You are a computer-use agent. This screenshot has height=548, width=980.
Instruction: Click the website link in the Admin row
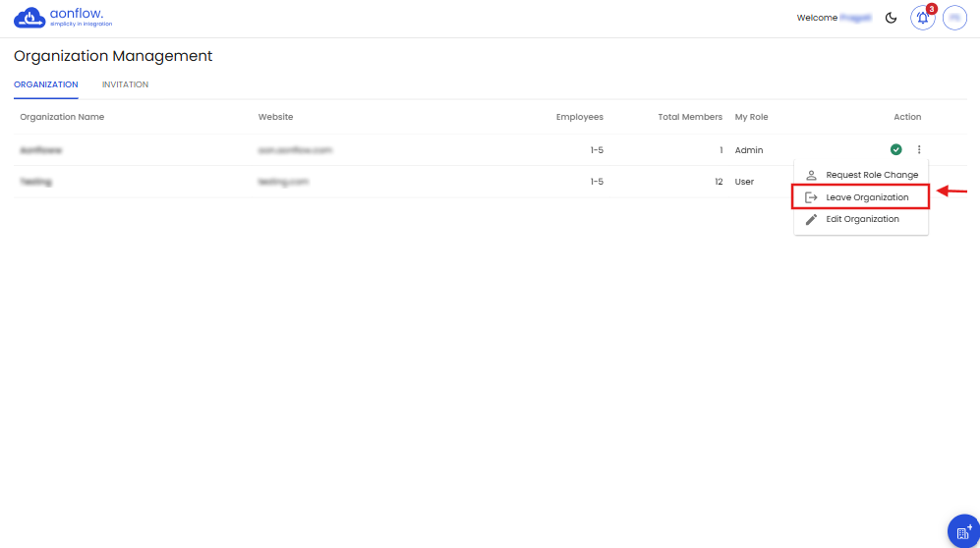pyautogui.click(x=295, y=150)
